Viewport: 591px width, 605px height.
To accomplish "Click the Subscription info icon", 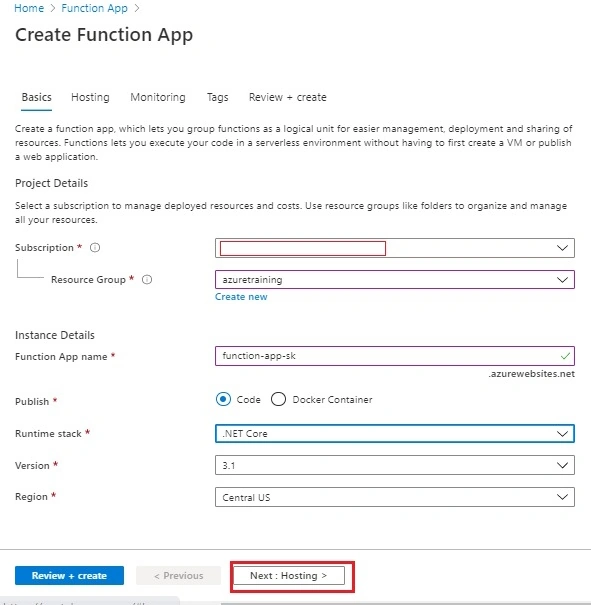I will pyautogui.click(x=95, y=247).
